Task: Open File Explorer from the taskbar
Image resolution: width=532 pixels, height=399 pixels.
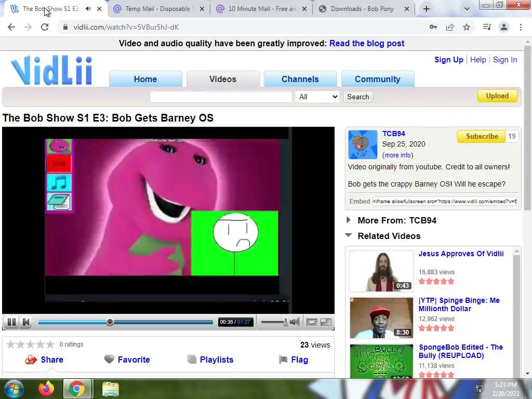Action: pos(111,389)
